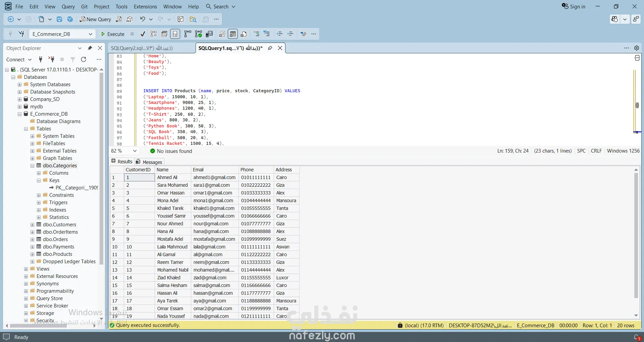Open the undo history dropdown arrow
The height and width of the screenshot is (342, 644).
151,19
